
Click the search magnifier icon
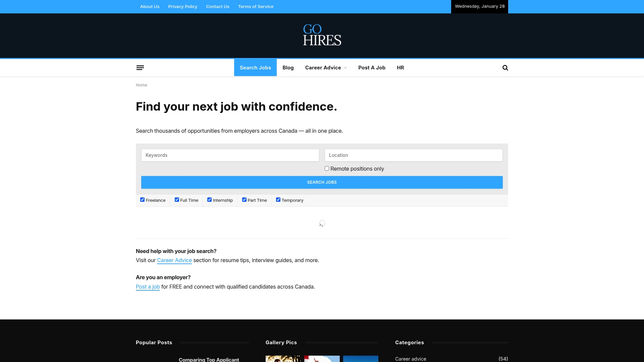(505, 67)
